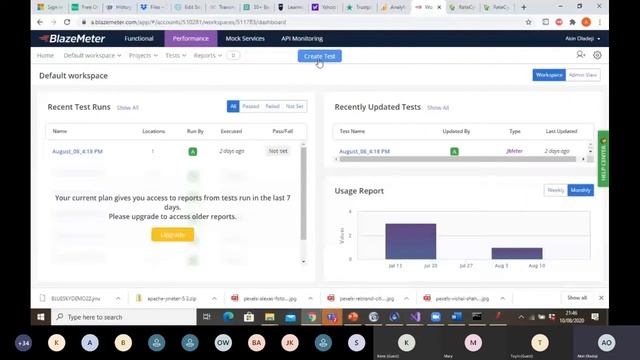The width and height of the screenshot is (640, 360).
Task: Open the Mail app in the taskbar
Action: [x=291, y=317]
